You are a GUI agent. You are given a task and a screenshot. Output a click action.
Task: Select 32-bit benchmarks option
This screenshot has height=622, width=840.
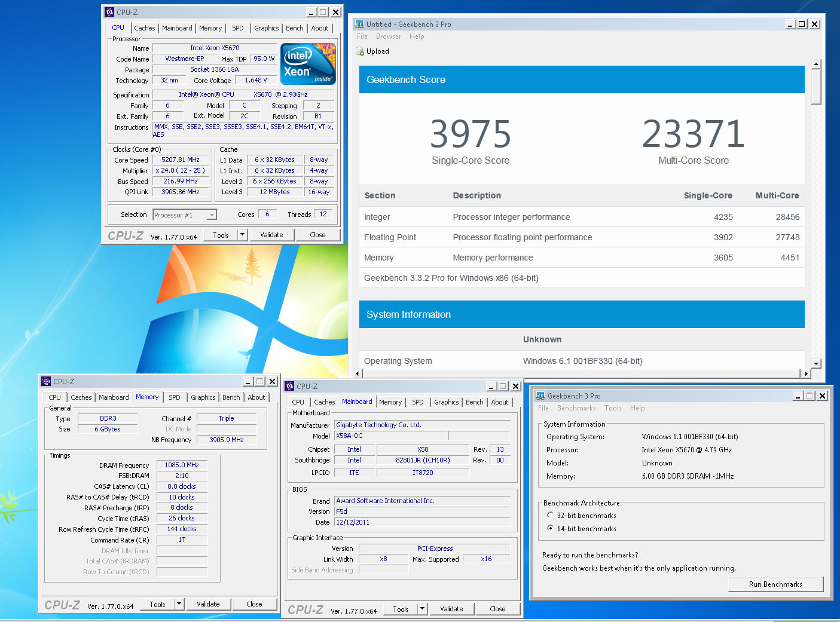click(x=550, y=515)
